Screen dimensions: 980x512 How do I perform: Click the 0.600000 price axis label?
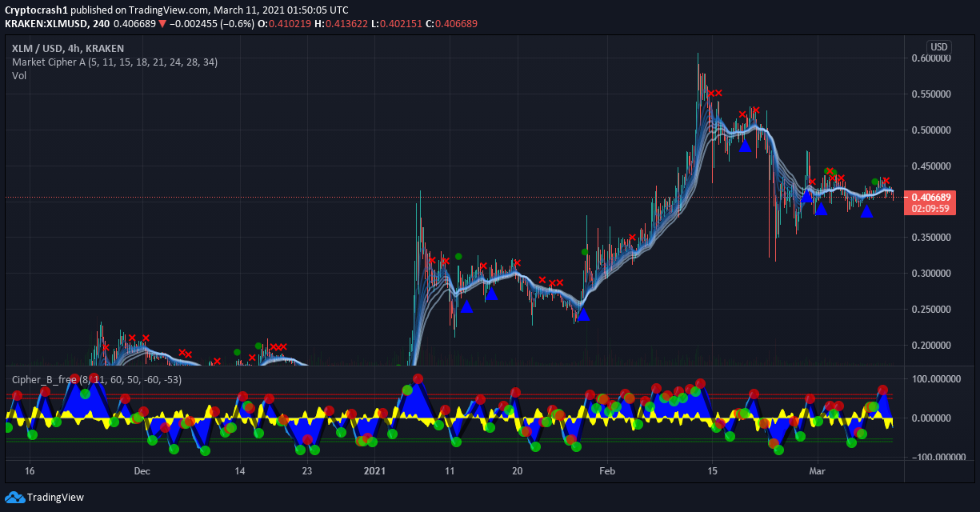tap(930, 58)
